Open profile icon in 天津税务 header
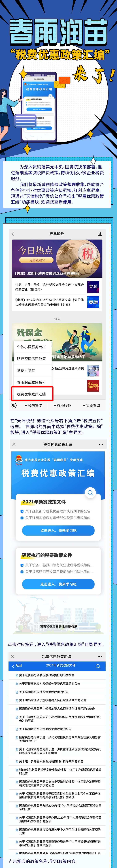 pyautogui.click(x=100, y=234)
